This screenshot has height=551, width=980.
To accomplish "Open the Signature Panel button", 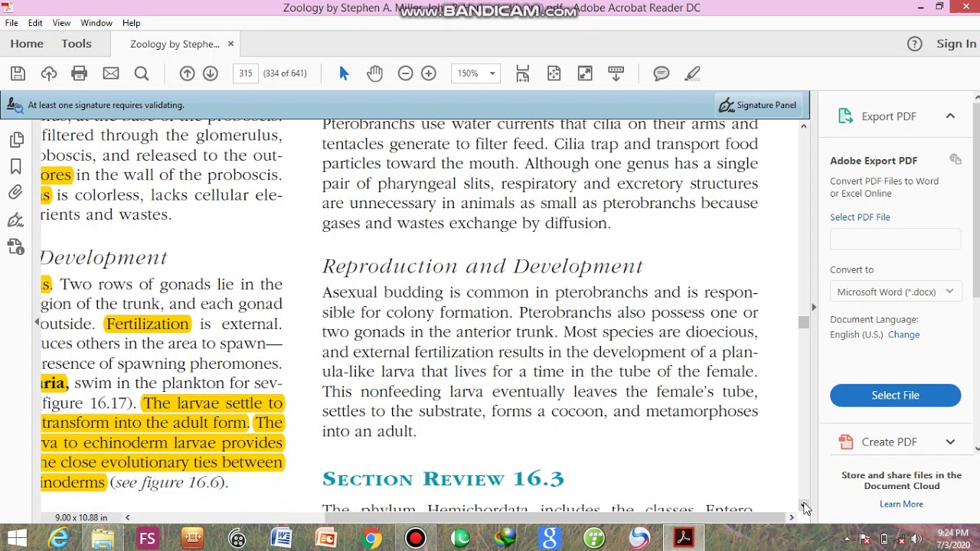I will (x=758, y=105).
